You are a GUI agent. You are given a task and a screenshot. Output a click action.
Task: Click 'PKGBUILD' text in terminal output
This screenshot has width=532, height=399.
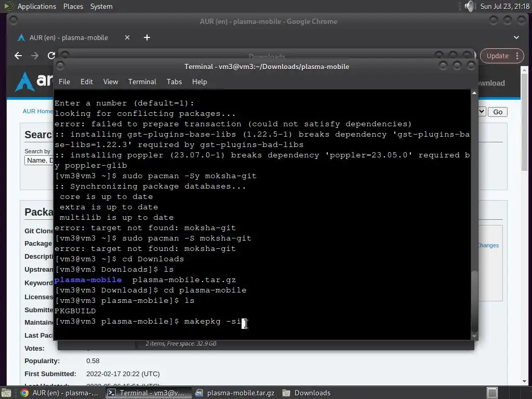(75, 311)
